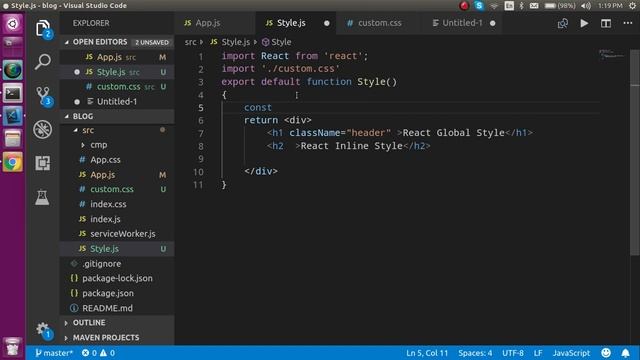Select Untitled-1 in Open Editors list
This screenshot has width=640, height=360.
tap(117, 102)
